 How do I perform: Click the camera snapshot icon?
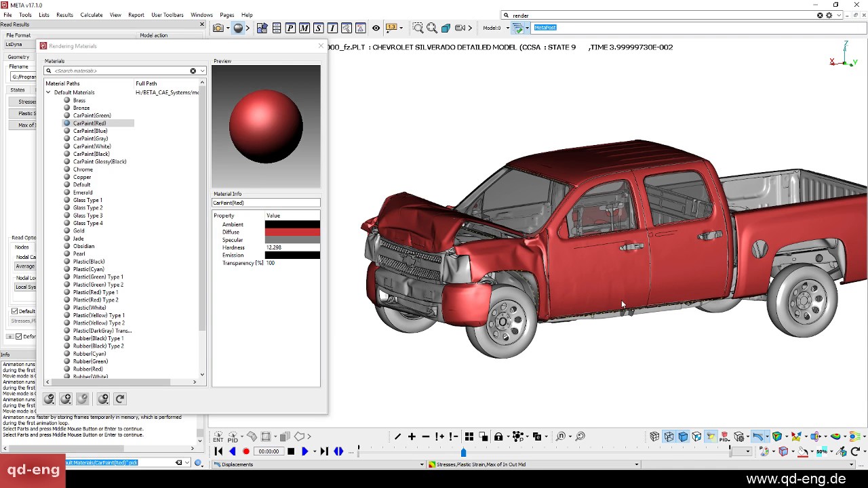[218, 28]
